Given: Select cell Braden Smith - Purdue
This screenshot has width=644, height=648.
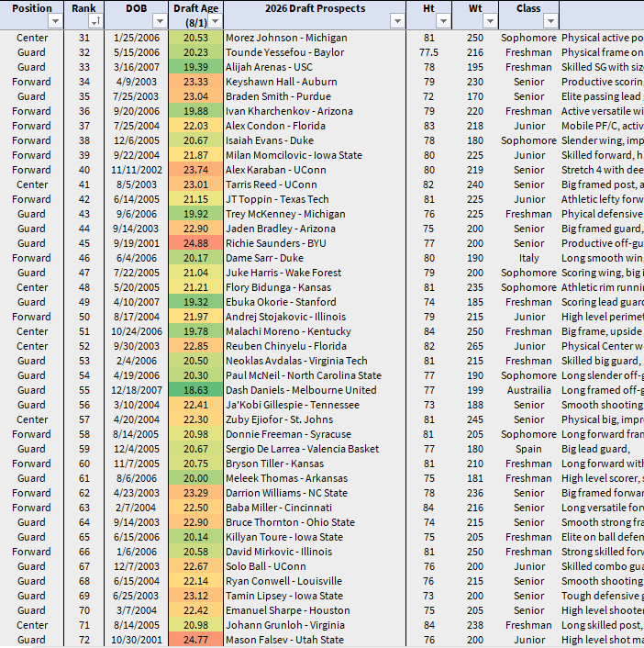Looking at the screenshot, I should coord(315,96).
